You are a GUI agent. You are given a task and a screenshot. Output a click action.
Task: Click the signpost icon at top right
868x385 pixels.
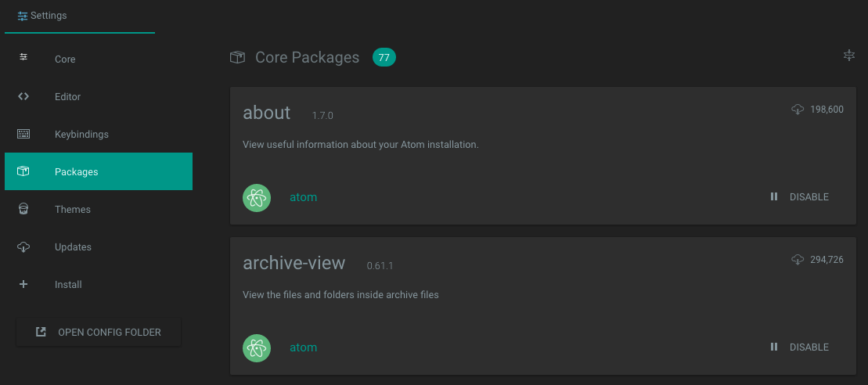click(849, 56)
